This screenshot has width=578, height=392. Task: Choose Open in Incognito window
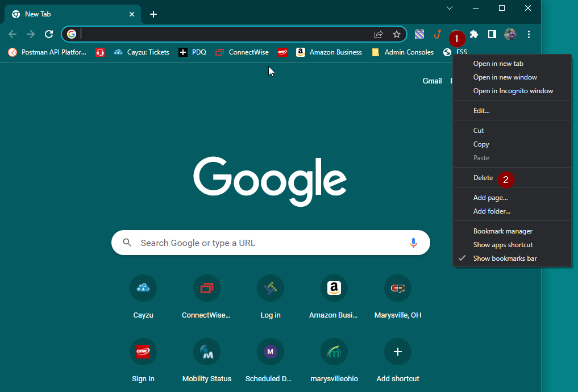pyautogui.click(x=513, y=91)
